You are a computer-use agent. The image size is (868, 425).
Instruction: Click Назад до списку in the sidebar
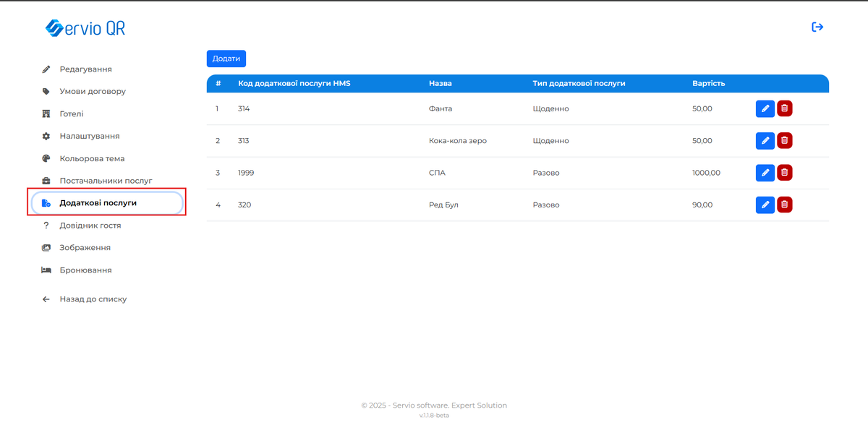coord(94,299)
